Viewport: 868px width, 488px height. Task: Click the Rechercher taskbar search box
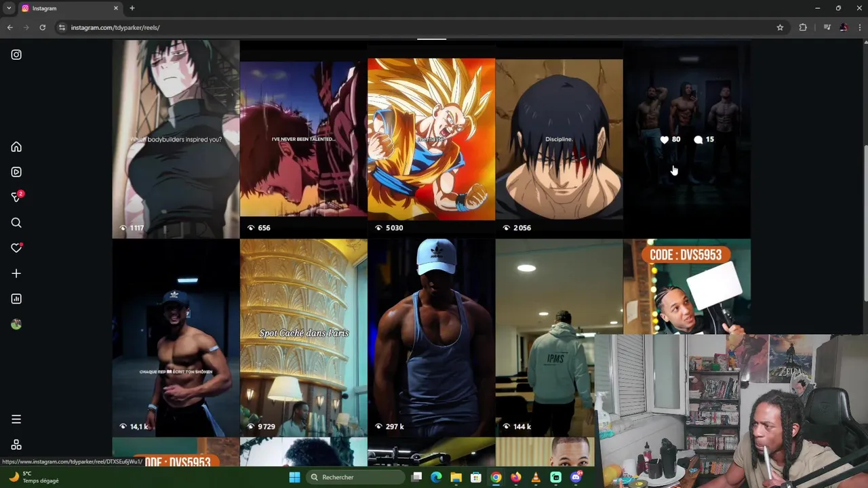(x=356, y=477)
